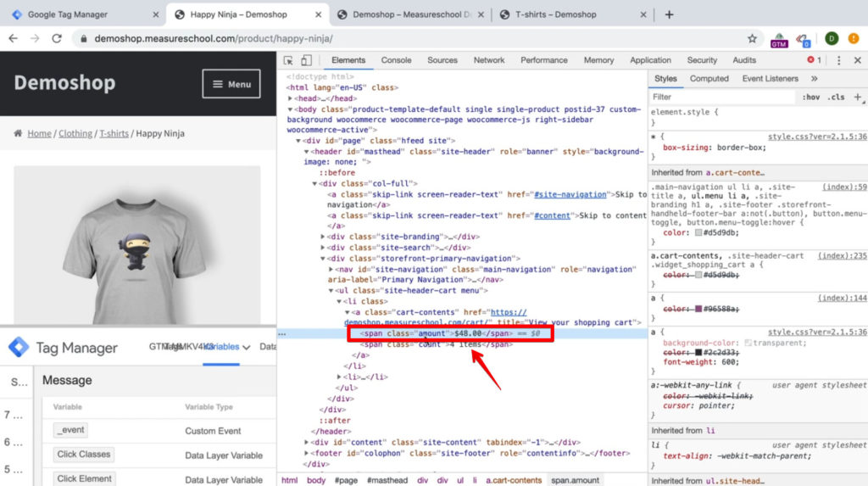868x486 pixels.
Task: Click the red error count indicator
Action: pos(814,60)
